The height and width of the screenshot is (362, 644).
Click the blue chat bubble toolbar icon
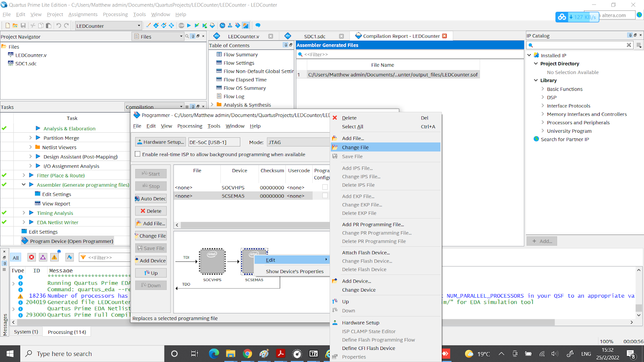(258, 25)
